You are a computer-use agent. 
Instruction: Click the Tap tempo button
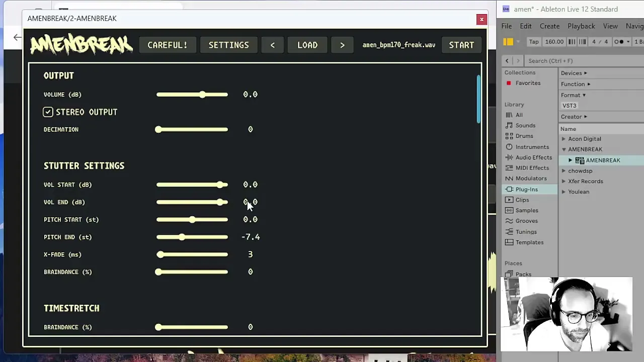[x=534, y=42]
